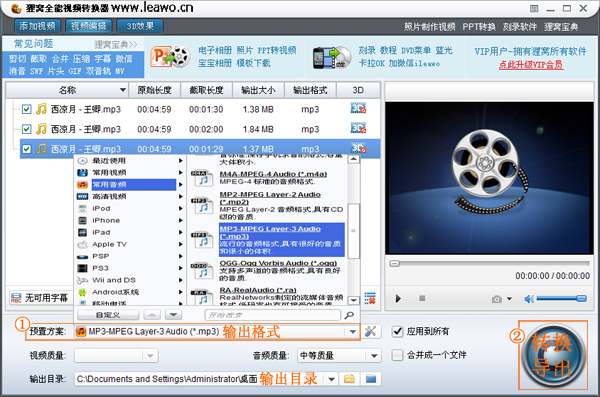
Task: Take snapshot with camera icon
Action: pos(496,299)
